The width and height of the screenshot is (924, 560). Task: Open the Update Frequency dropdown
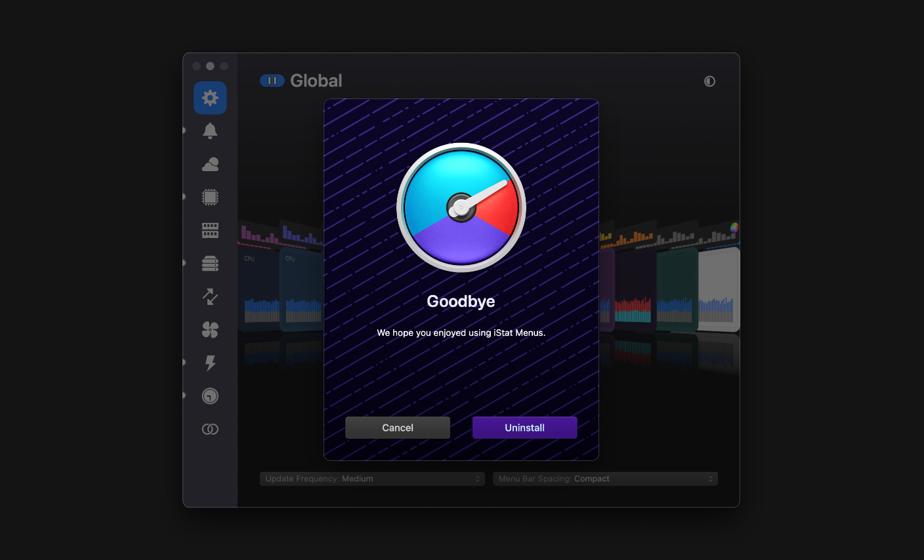(372, 479)
